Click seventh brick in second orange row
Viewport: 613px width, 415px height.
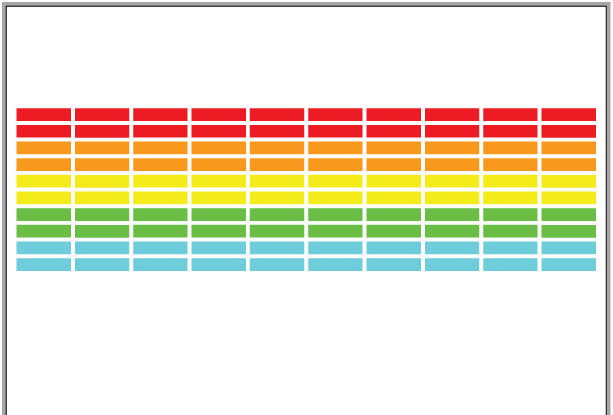[x=393, y=165]
